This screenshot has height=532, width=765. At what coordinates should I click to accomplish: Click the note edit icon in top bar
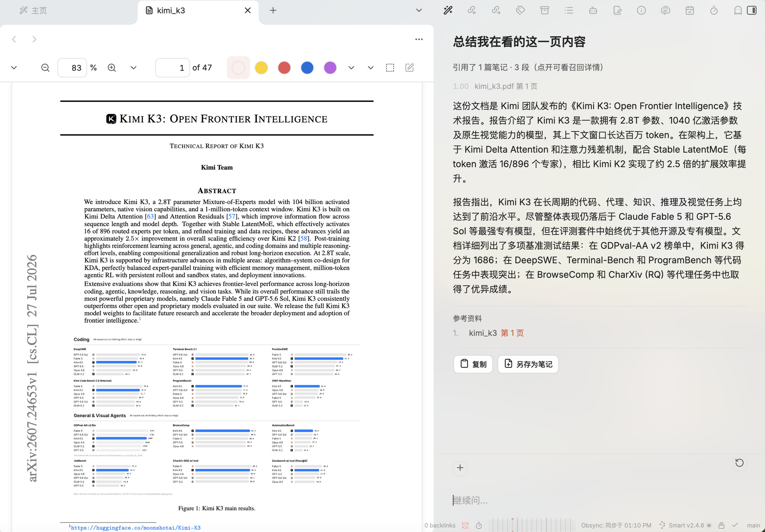pyautogui.click(x=617, y=10)
